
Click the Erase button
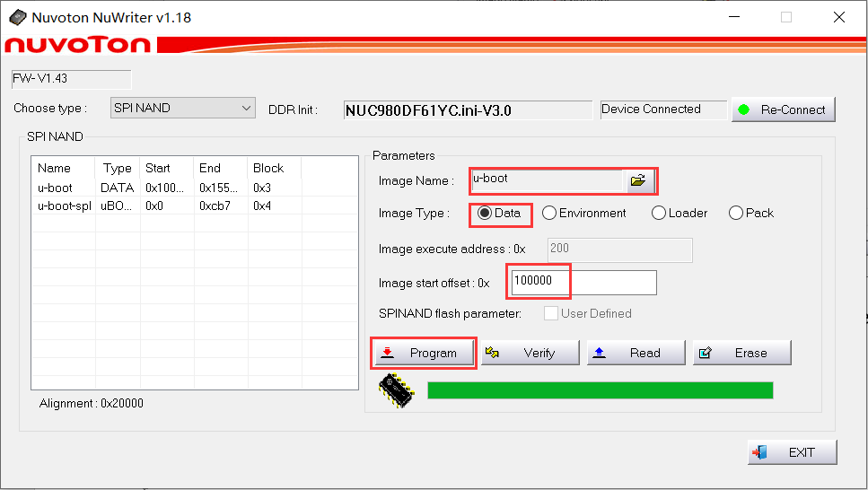click(x=741, y=353)
